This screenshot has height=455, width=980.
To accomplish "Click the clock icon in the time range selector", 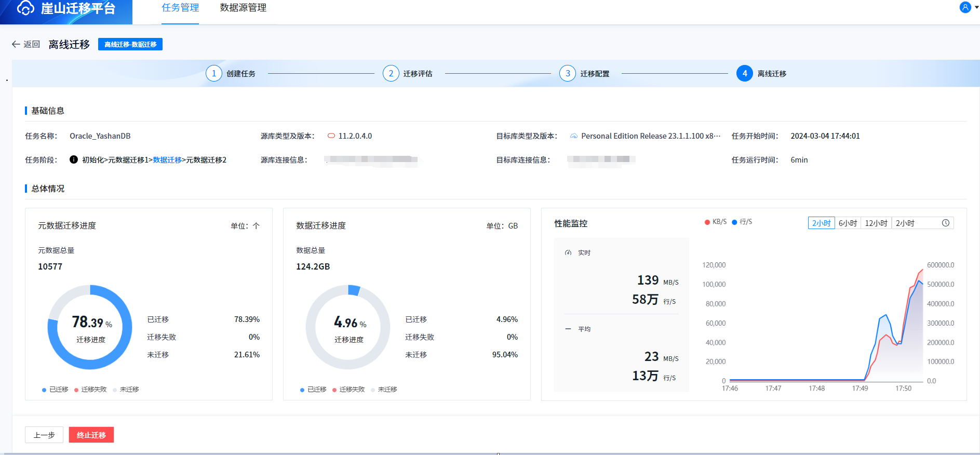I will [946, 223].
